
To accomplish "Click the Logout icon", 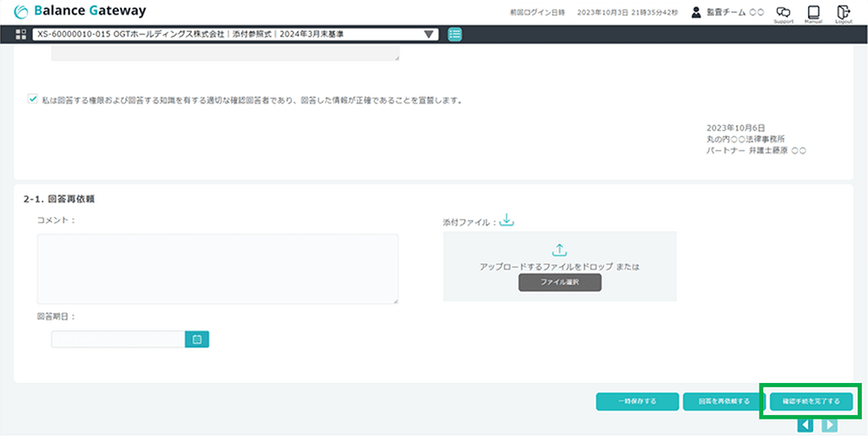I will coord(843,12).
